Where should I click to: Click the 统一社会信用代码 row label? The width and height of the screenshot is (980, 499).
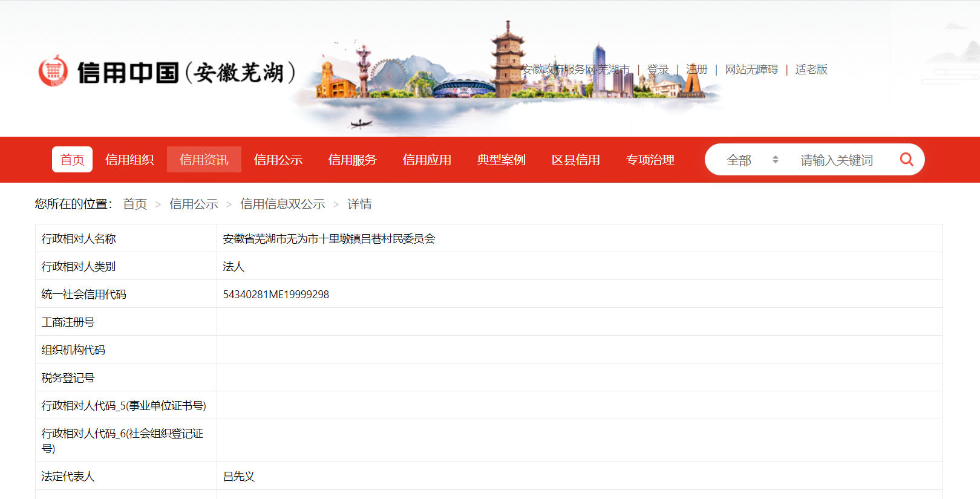click(84, 295)
